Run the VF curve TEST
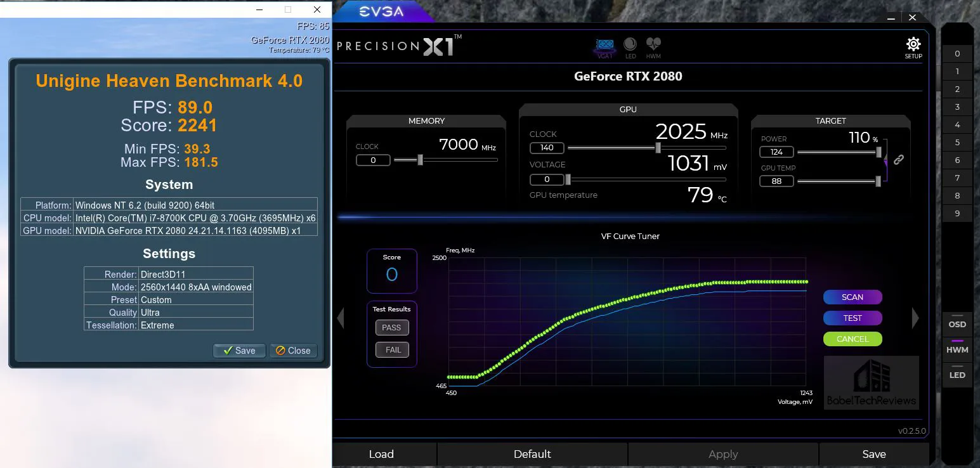Viewport: 980px width, 468px height. [853, 318]
